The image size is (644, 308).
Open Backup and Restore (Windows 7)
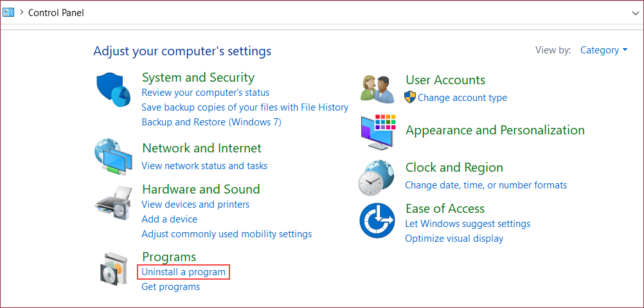point(211,122)
